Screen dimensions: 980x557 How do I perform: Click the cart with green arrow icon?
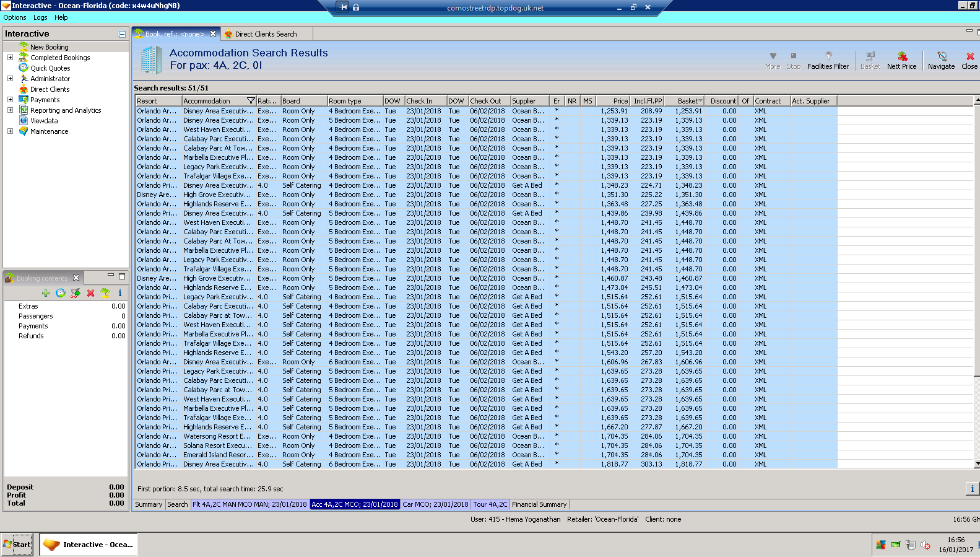[x=76, y=293]
